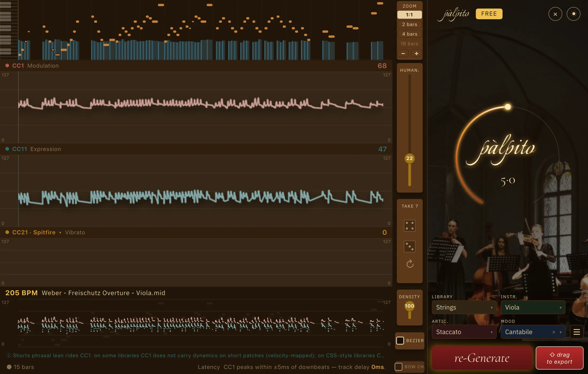
Task: Click the Density slider handle showing 100
Action: click(x=409, y=306)
